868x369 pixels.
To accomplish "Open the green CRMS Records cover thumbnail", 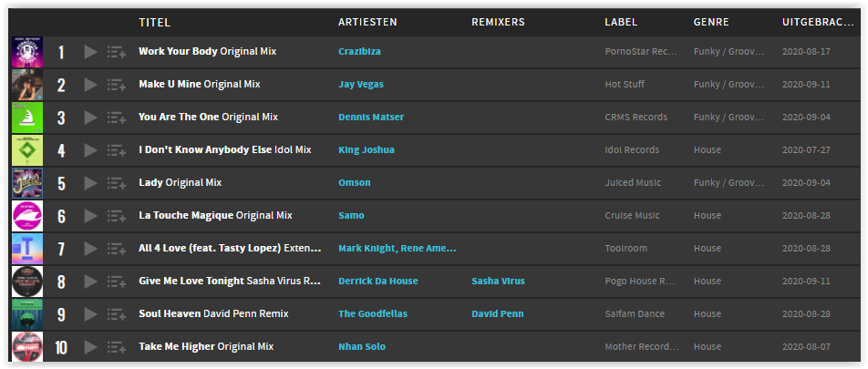I will [27, 118].
